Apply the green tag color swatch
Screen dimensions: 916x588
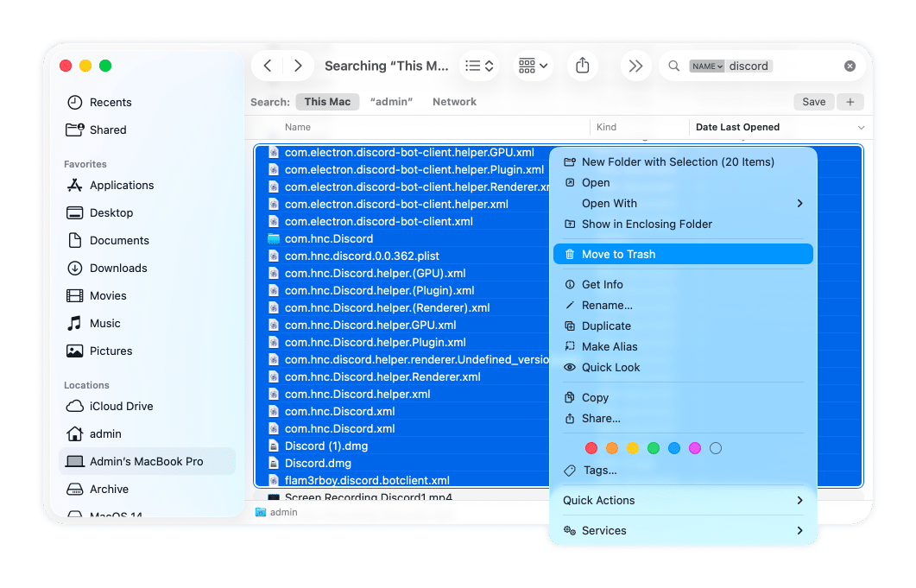coord(654,448)
